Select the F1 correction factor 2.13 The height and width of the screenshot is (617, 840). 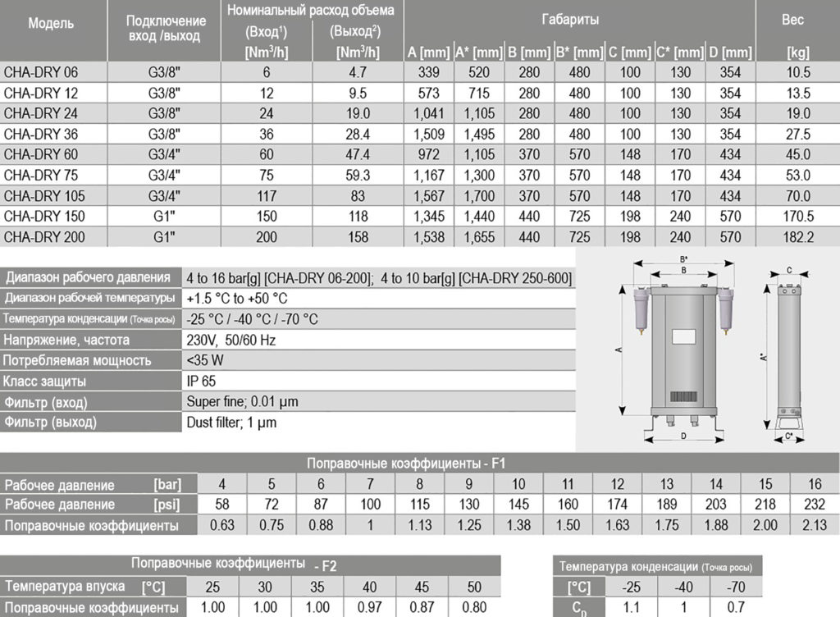[815, 525]
